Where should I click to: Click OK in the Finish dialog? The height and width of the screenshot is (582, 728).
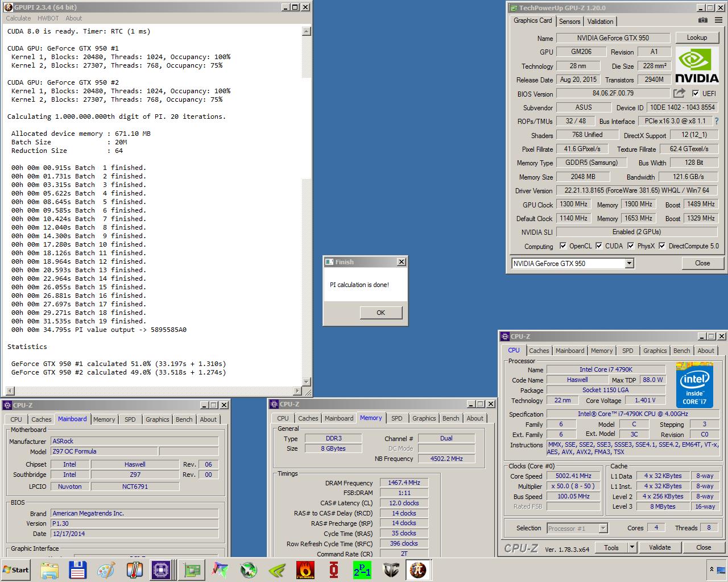pos(381,313)
